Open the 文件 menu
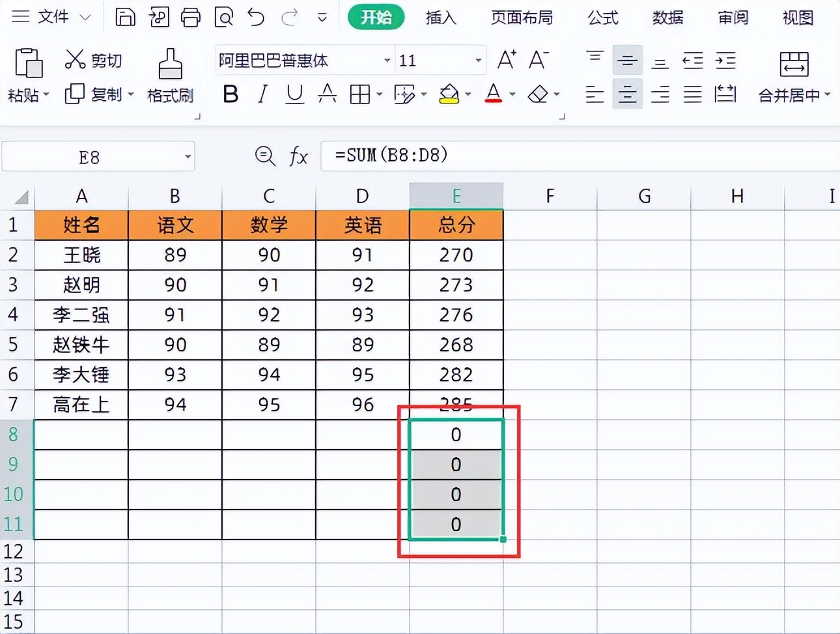The width and height of the screenshot is (840, 634). [53, 17]
